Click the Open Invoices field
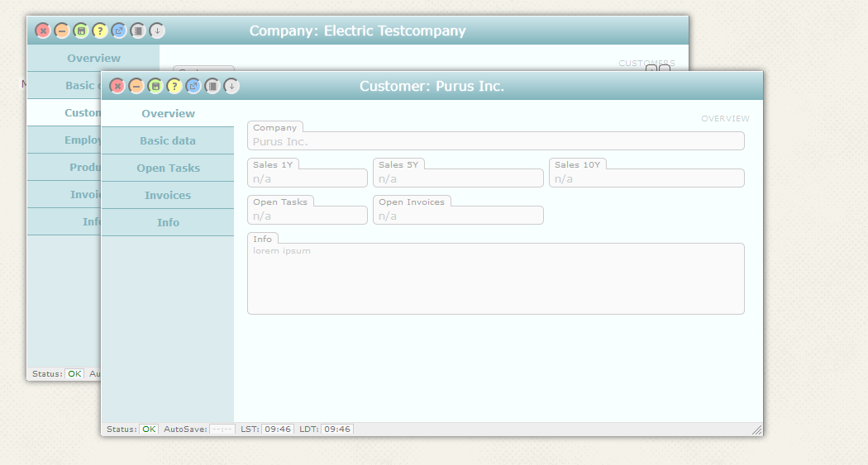868x465 pixels. click(458, 216)
